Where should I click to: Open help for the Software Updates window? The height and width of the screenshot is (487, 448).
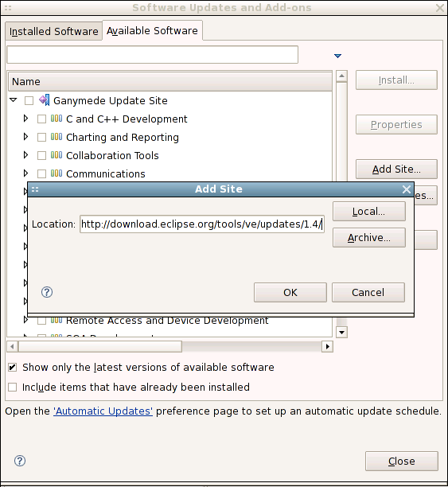pyautogui.click(x=20, y=461)
